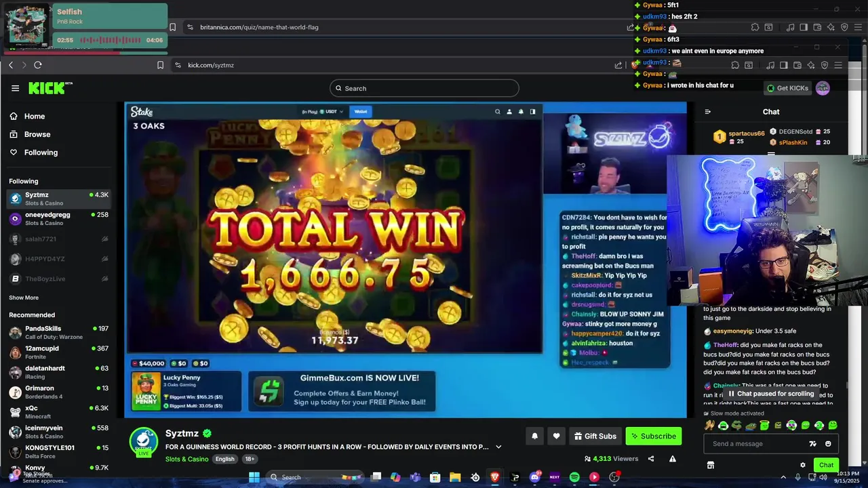The height and width of the screenshot is (488, 868).
Task: Open oneeyedgregg channel from Following
Action: (x=58, y=218)
